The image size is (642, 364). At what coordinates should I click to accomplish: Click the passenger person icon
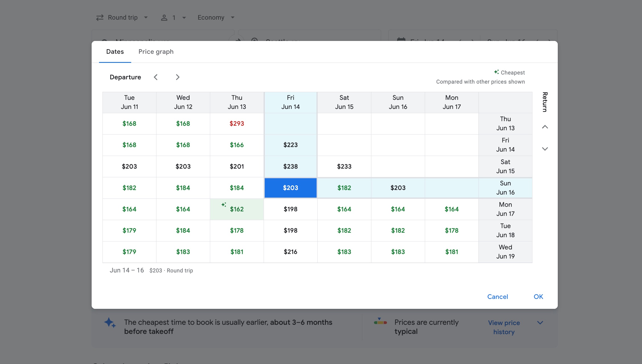164,18
